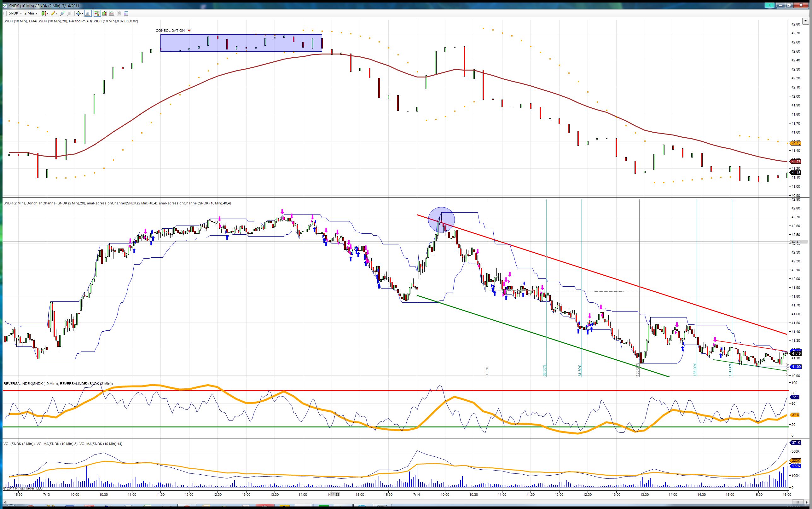
Task: Click the SNDK (10 Min) EMA ParabolicSAR panel label
Action: click(x=70, y=21)
